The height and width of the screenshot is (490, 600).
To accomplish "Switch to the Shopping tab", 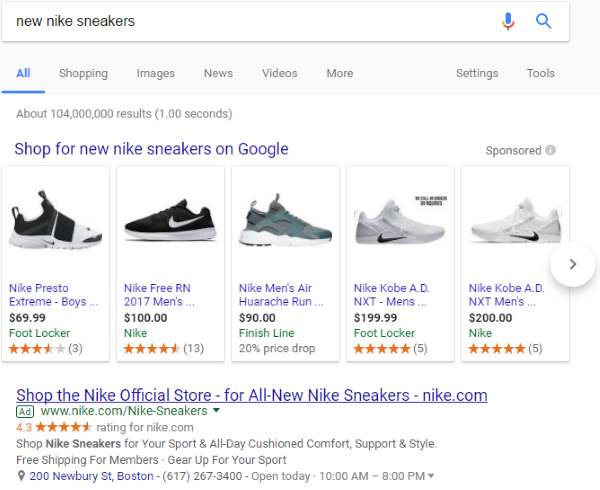I will click(x=83, y=73).
